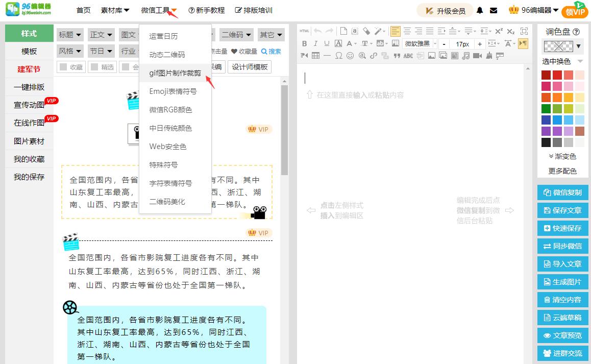591x364 pixels.
Task: Open the 微软雅黑 font dropdown
Action: (x=417, y=43)
